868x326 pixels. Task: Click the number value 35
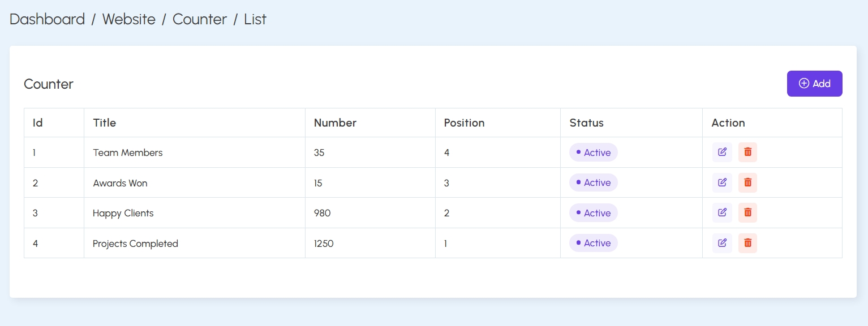pyautogui.click(x=319, y=153)
